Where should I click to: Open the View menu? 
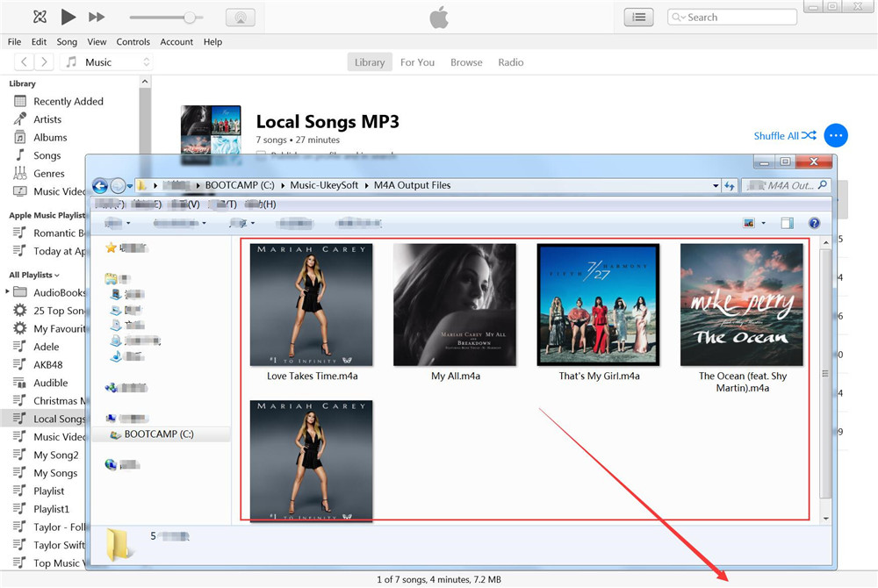point(97,42)
